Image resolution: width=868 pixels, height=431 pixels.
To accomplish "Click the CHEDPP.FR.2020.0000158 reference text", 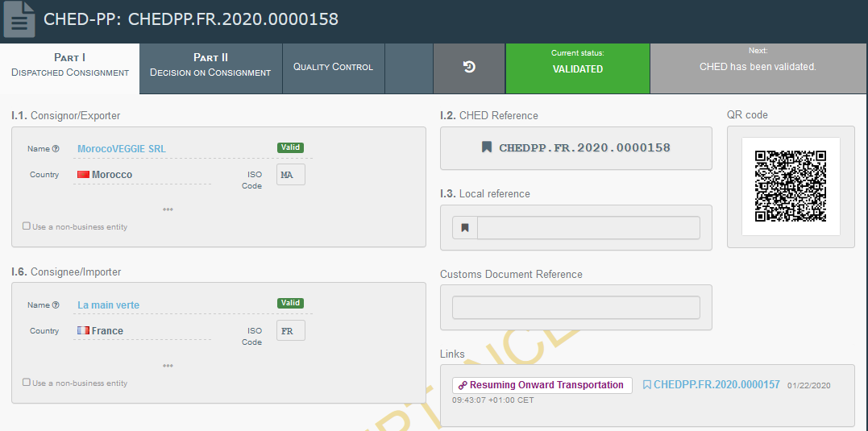I will point(584,147).
